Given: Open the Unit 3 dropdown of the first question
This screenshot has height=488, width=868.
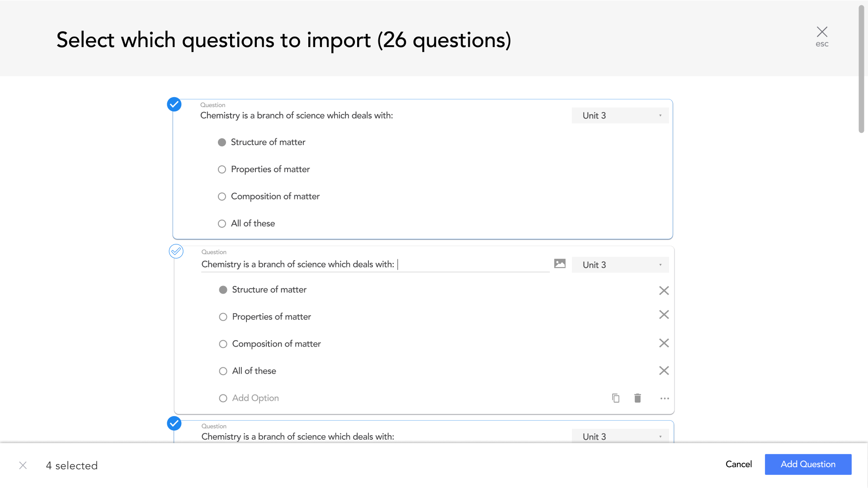Looking at the screenshot, I should (x=620, y=116).
